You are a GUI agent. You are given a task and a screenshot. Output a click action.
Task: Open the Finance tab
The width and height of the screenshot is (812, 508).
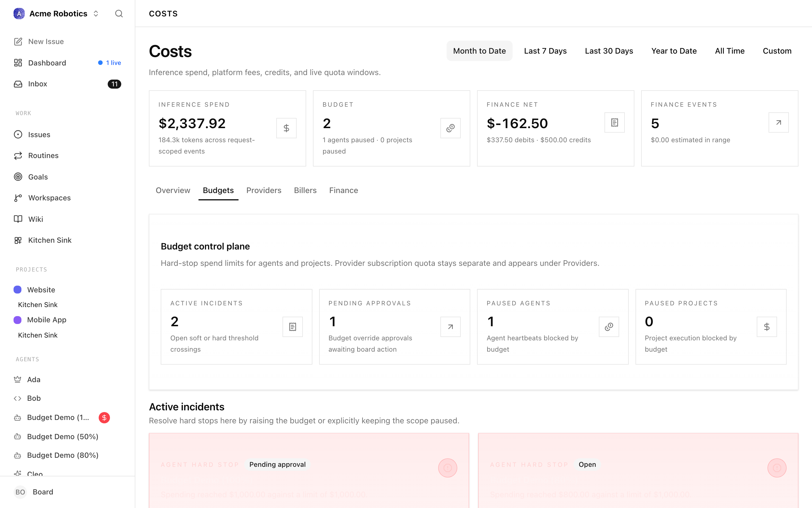pos(343,190)
